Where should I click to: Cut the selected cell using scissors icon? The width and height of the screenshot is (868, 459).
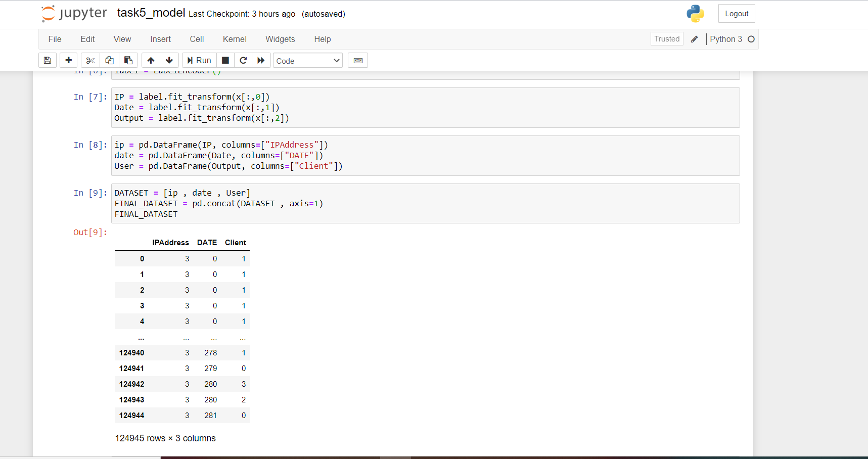tap(90, 60)
